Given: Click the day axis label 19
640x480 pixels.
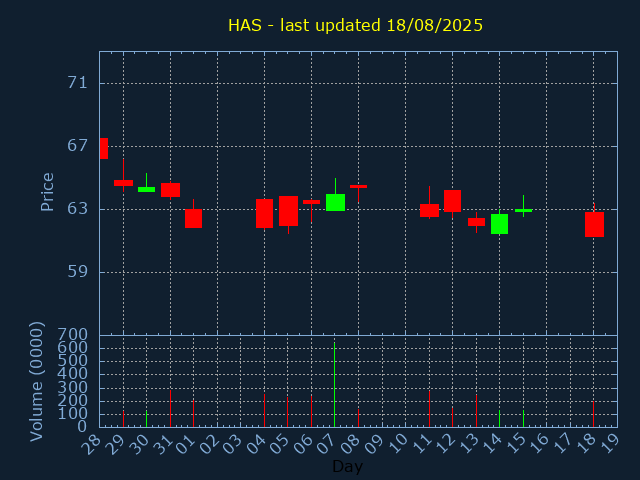Looking at the screenshot, I should click(608, 444).
